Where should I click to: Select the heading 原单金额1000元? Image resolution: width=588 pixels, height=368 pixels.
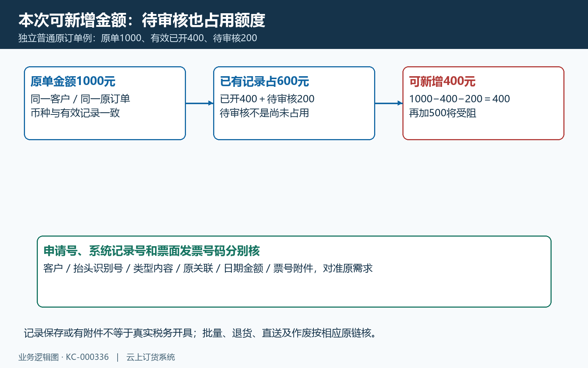tap(73, 81)
